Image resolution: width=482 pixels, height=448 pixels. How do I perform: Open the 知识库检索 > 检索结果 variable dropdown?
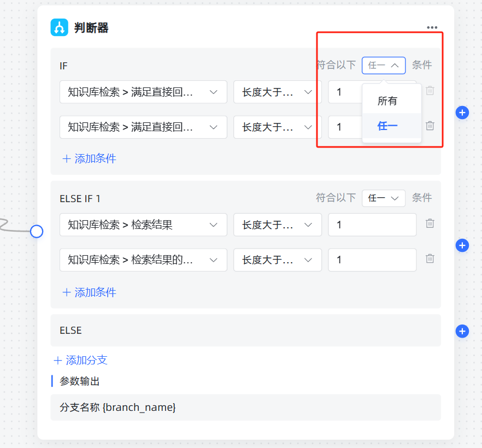coord(143,225)
